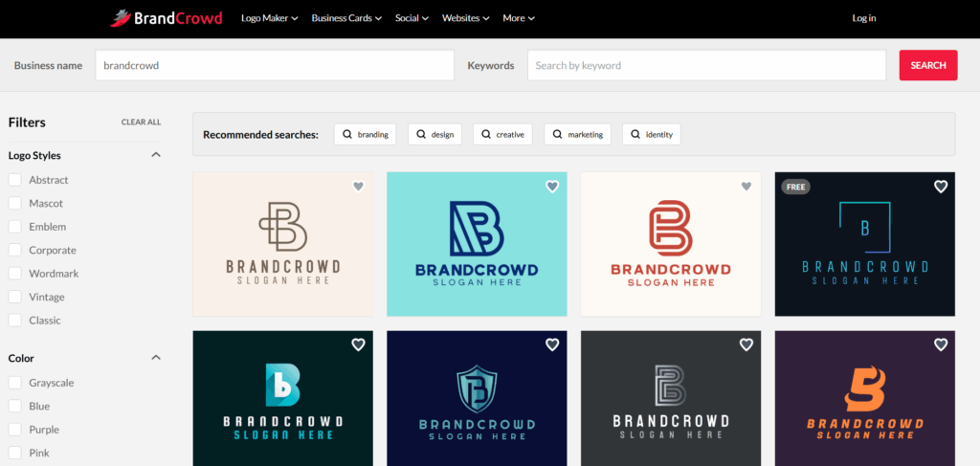The image size is (980, 466).
Task: Expand the Social menu
Action: tap(412, 18)
